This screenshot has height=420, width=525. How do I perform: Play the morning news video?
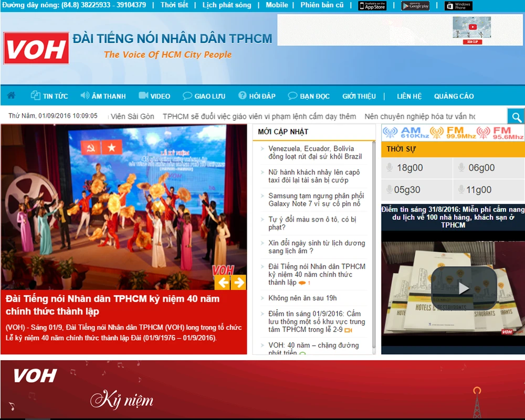pos(464,288)
